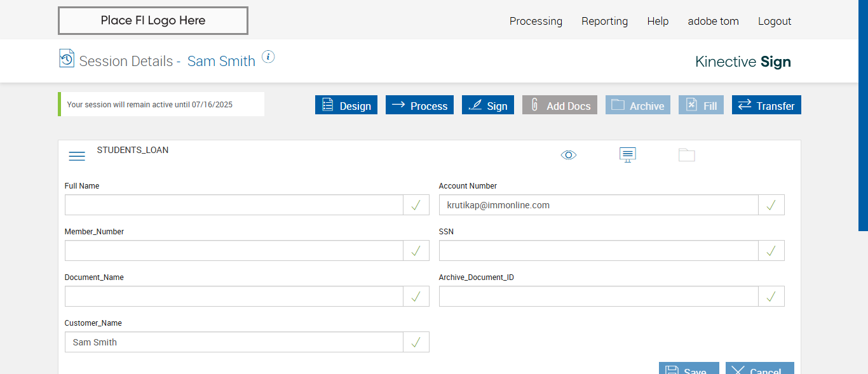Click the Add Docs paperclip button
Viewport: 868px width, 374px height.
pyautogui.click(x=560, y=105)
